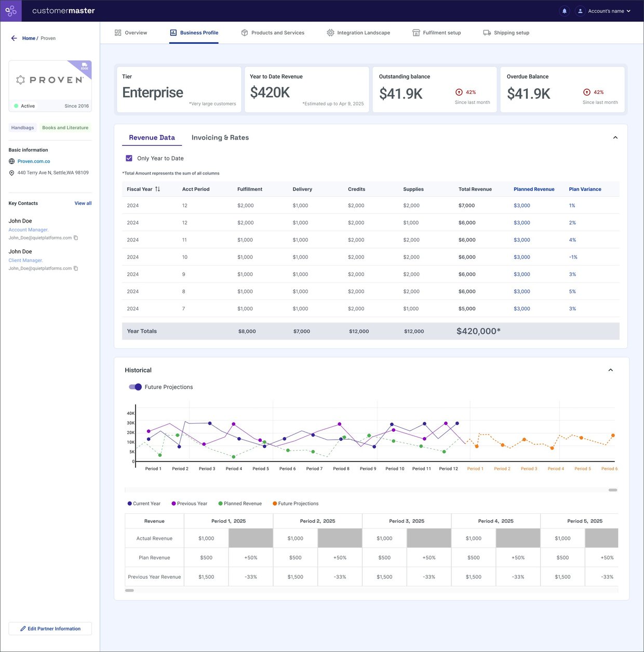Click the Account Manager role label

coord(29,230)
